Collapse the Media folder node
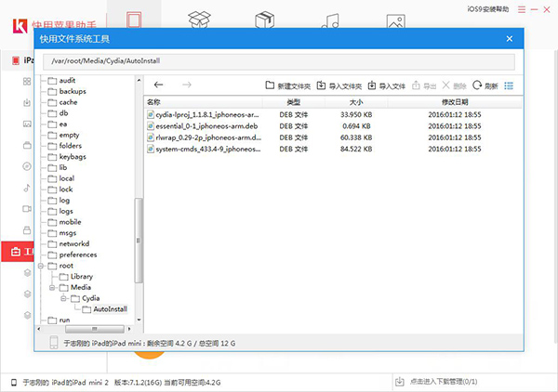 [52, 287]
